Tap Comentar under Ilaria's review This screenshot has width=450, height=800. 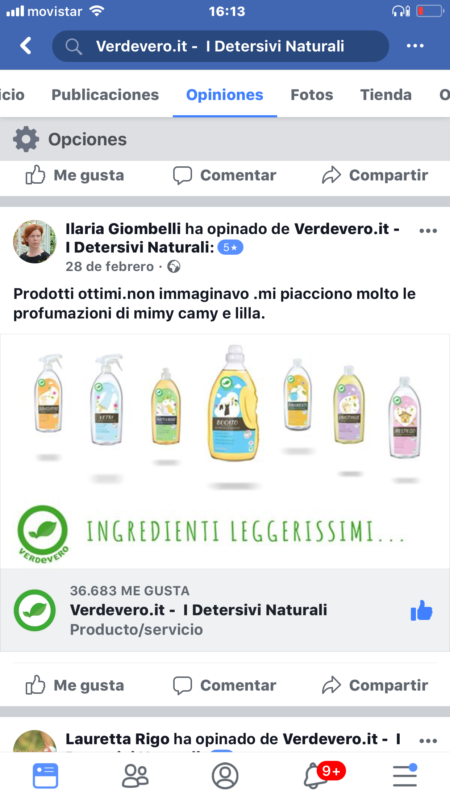coord(224,685)
